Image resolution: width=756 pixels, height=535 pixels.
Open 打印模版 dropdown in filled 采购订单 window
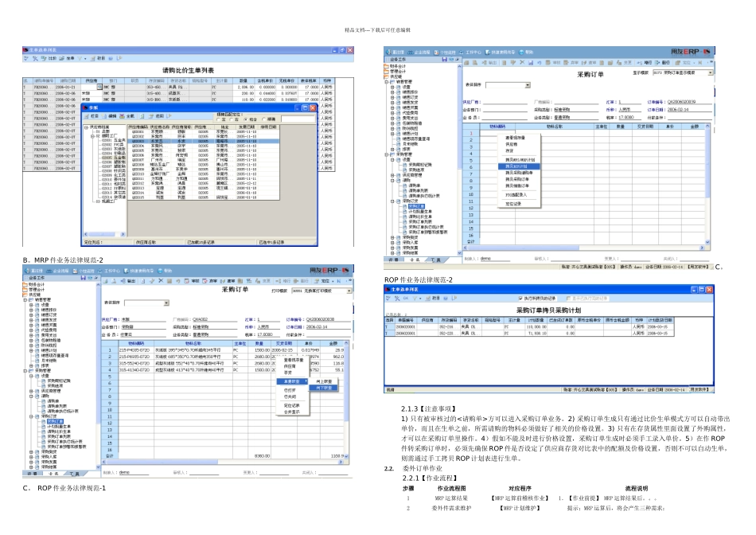pyautogui.click(x=349, y=291)
